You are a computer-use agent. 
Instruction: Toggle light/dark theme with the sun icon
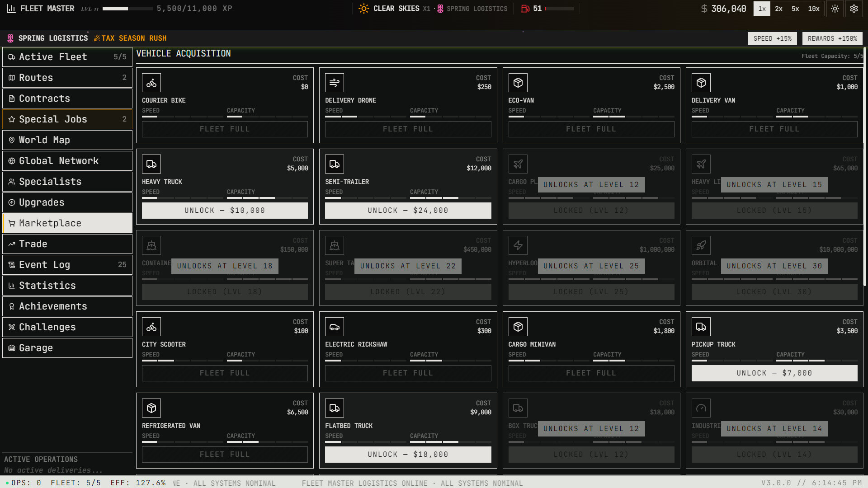(835, 9)
